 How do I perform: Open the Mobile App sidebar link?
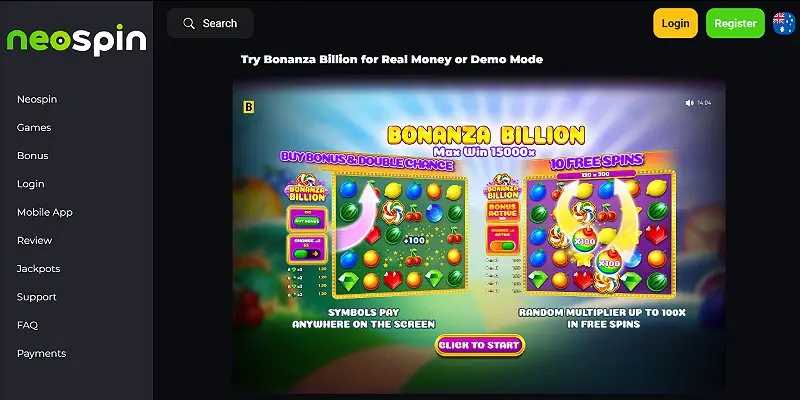(x=45, y=212)
